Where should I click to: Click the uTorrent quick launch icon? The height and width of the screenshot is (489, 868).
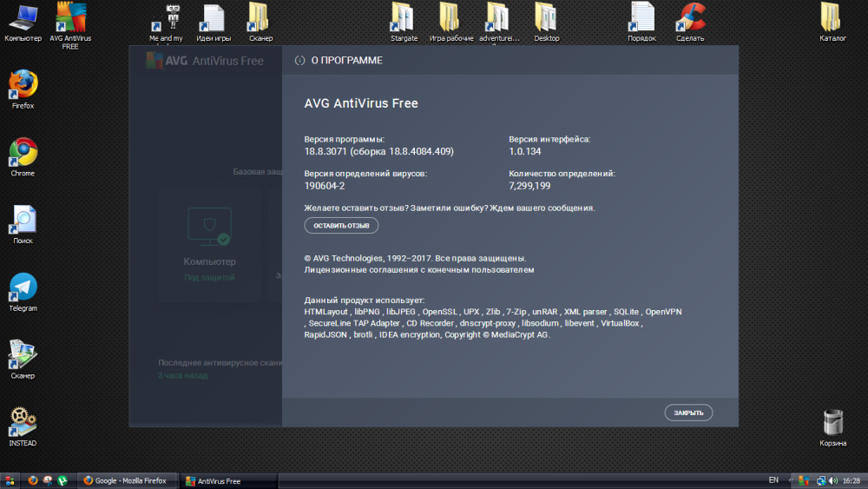[62, 480]
